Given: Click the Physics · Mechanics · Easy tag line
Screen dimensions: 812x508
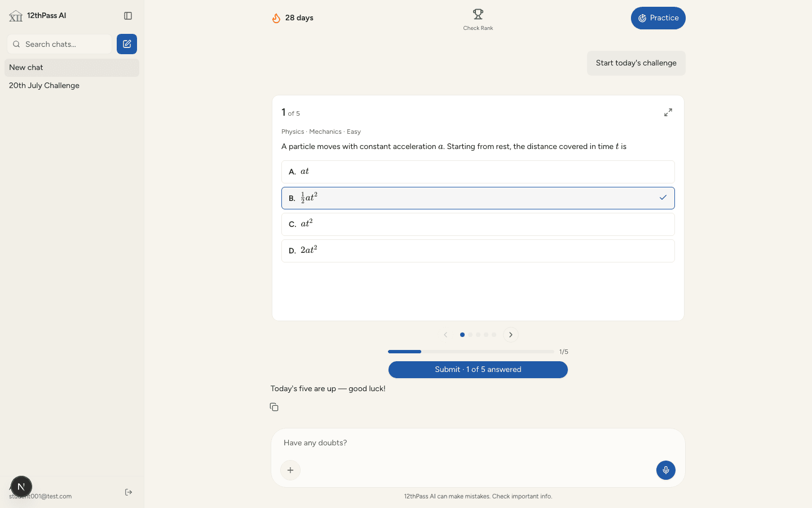Looking at the screenshot, I should [321, 132].
